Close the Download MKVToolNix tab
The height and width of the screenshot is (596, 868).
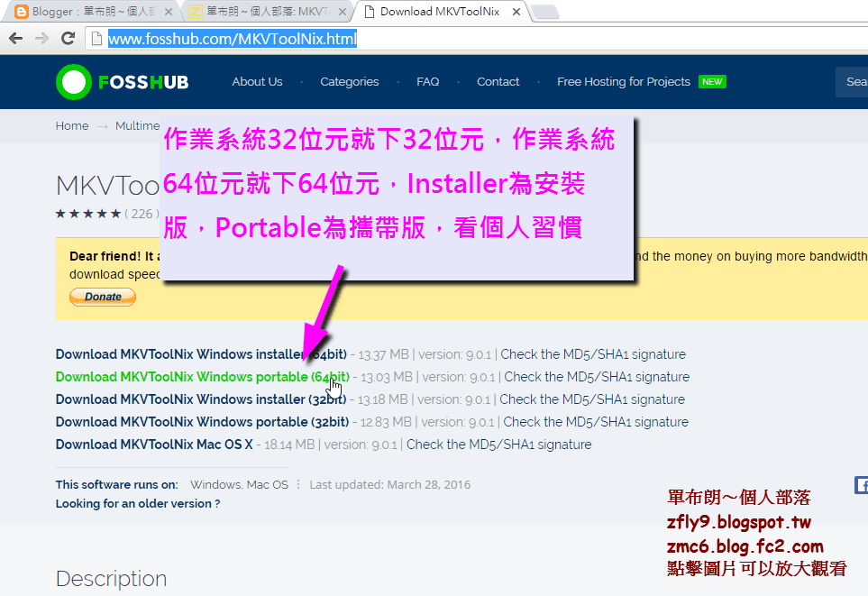coord(516,12)
